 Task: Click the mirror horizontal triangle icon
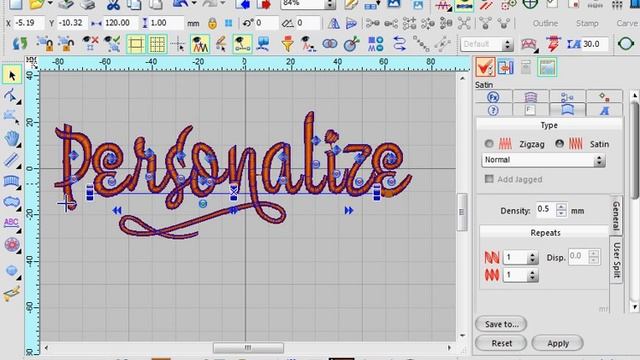point(334,23)
